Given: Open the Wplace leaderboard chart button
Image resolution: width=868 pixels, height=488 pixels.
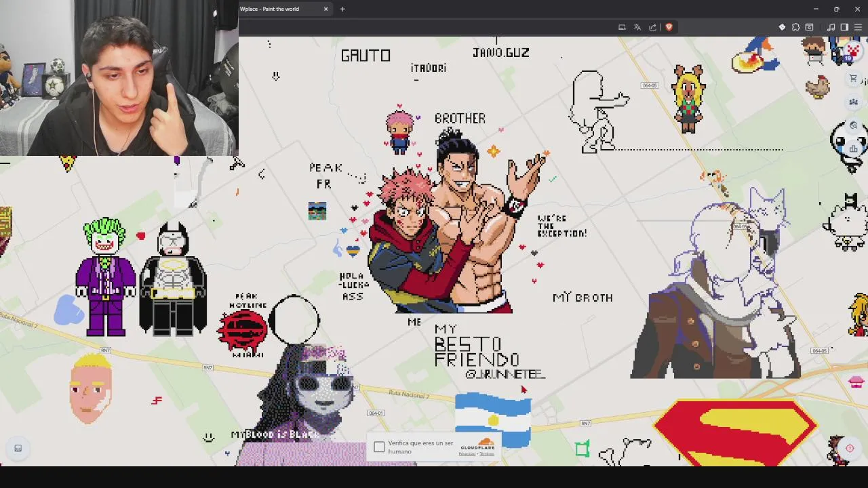Looking at the screenshot, I should (x=854, y=148).
